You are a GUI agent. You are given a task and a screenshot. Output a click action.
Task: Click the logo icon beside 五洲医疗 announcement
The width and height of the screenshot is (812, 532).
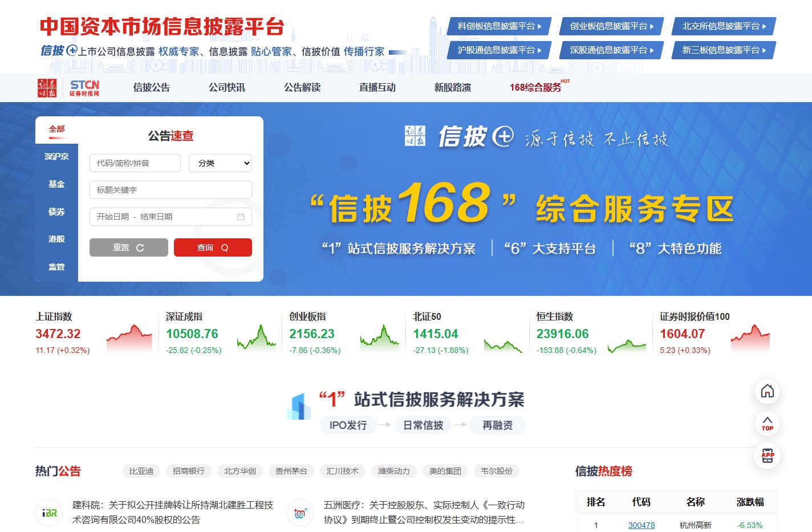click(x=301, y=513)
